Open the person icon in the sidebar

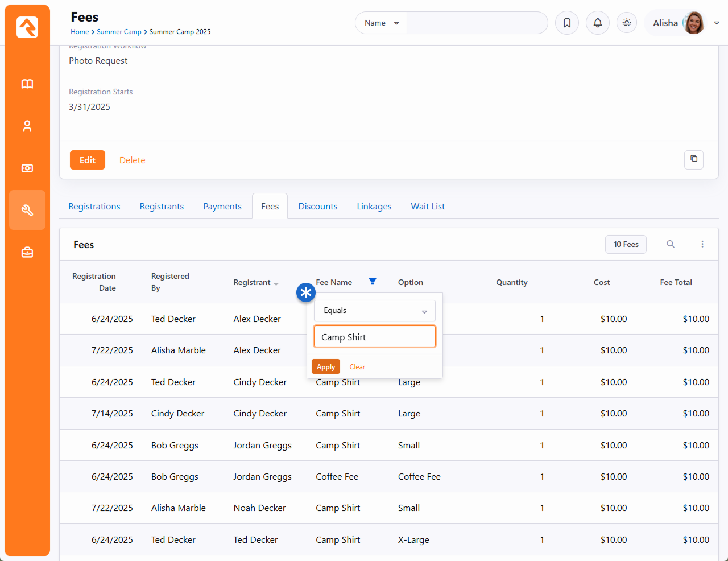coord(27,126)
